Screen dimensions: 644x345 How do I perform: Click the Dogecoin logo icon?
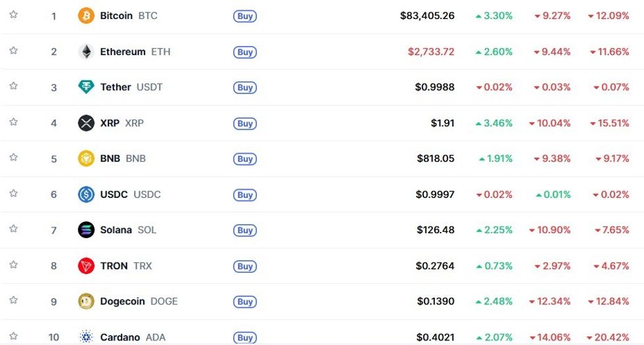(86, 302)
